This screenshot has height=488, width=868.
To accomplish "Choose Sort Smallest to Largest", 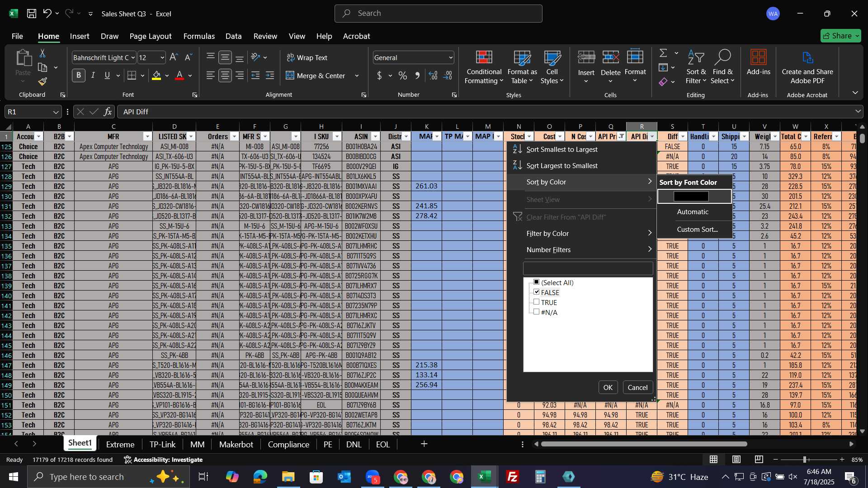I will pos(582,150).
